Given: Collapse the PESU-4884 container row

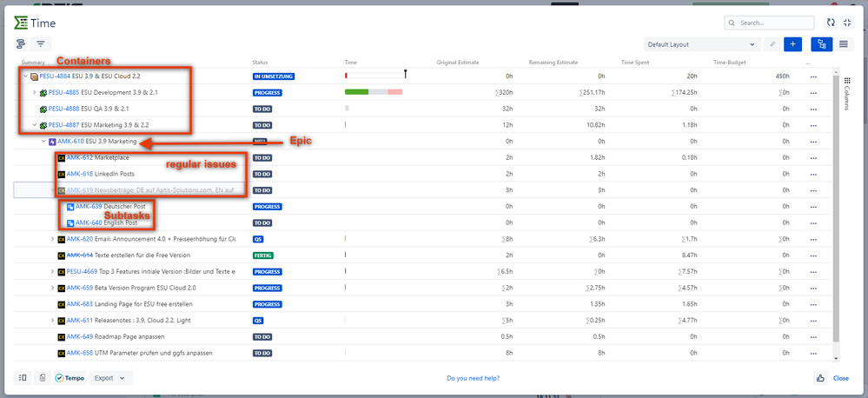Looking at the screenshot, I should click(25, 76).
